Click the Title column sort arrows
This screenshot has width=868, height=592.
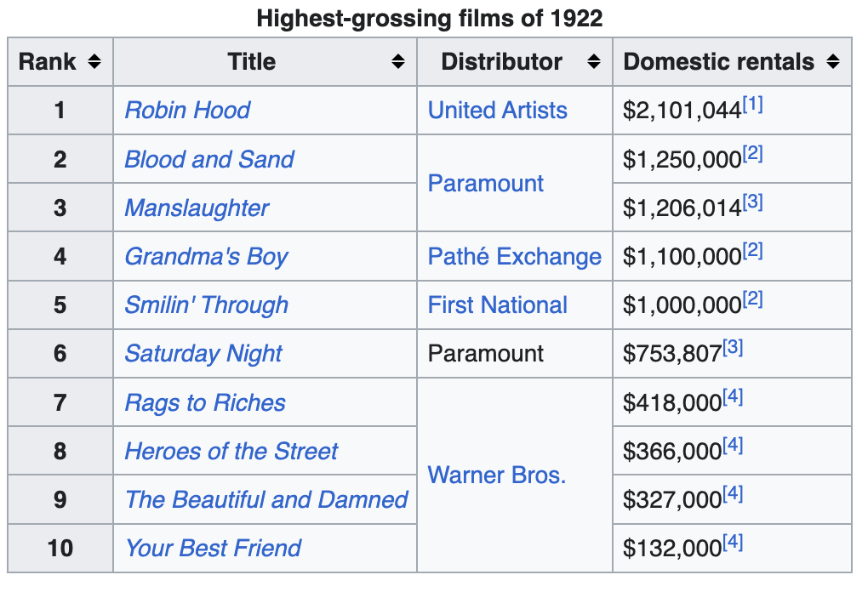point(397,62)
